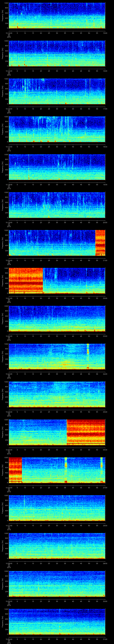Click the "23:00" end time label
This screenshot has height=644, width=114.
pyautogui.click(x=105, y=336)
